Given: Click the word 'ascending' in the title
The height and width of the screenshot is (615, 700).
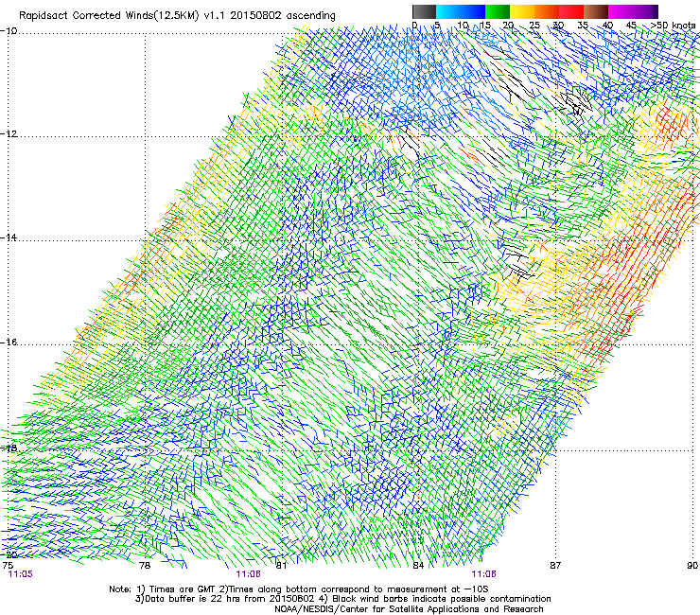Looking at the screenshot, I should click(310, 16).
